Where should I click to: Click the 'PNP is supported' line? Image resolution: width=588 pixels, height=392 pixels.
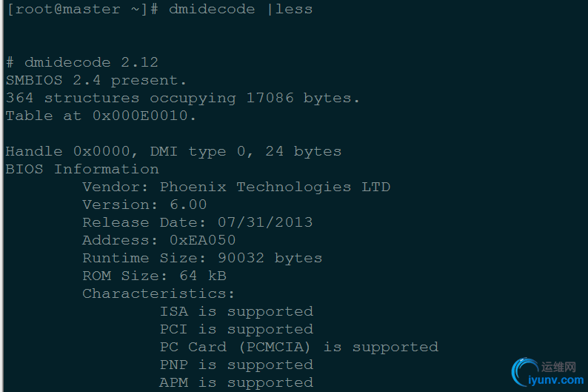[x=237, y=365]
